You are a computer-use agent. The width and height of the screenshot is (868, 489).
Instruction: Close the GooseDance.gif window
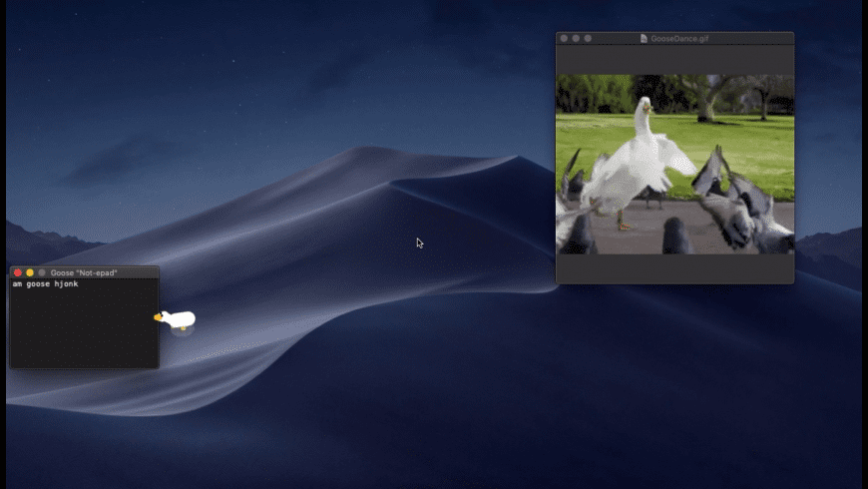coord(564,38)
